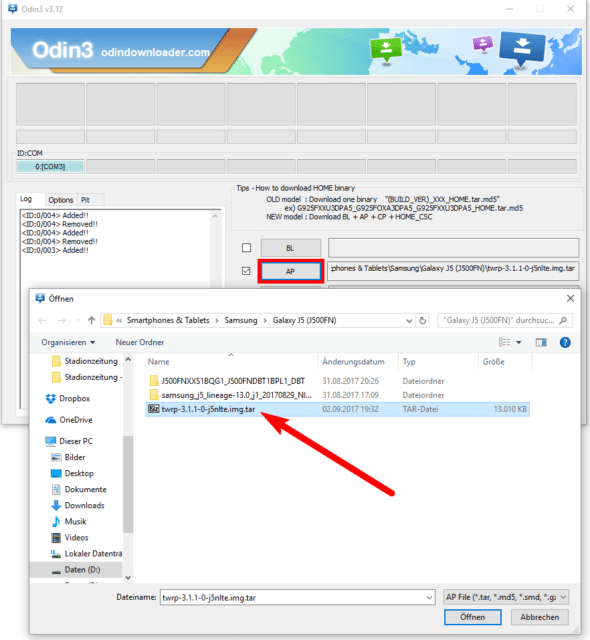Uncheck the AP checkbox
The height and width of the screenshot is (640, 590).
pyautogui.click(x=246, y=271)
